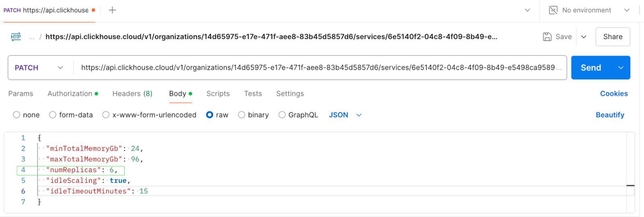Select the GraphQL radio option
This screenshot has height=217, width=644.
pyautogui.click(x=282, y=115)
